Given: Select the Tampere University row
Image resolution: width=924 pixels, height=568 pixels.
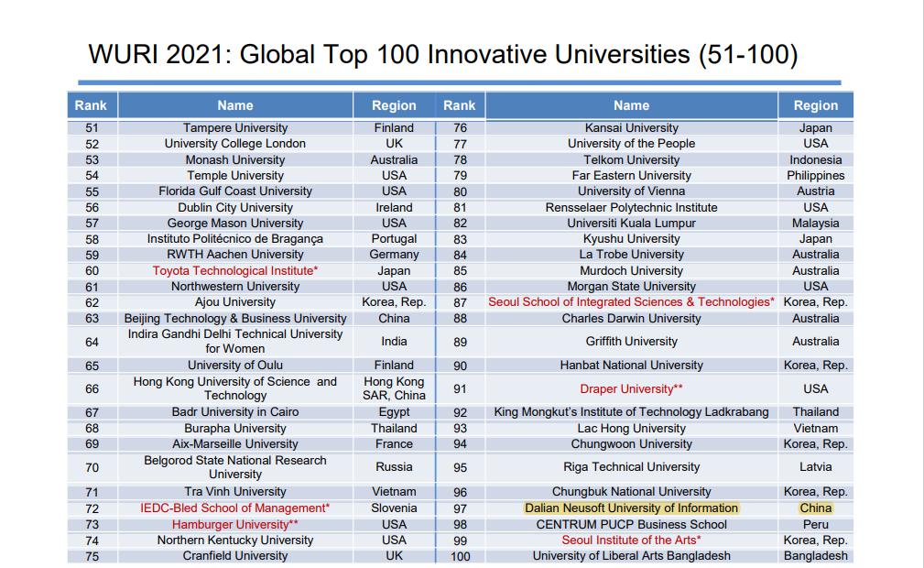Looking at the screenshot, I should pos(234,127).
